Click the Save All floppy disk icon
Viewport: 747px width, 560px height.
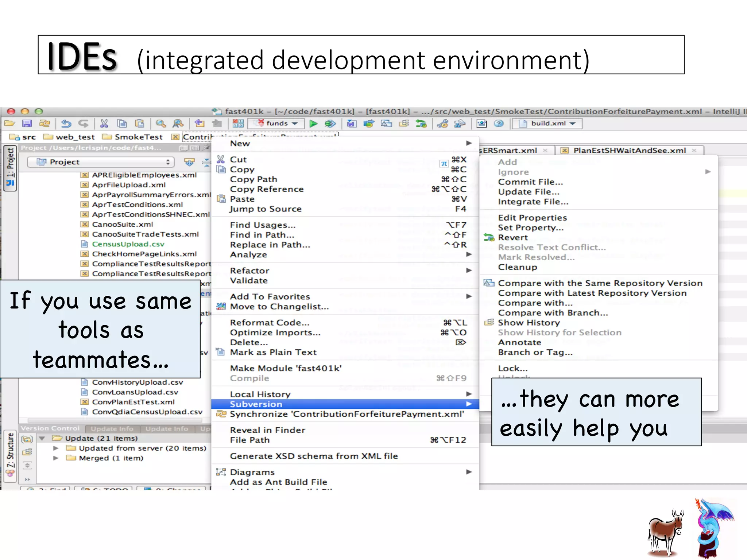pyautogui.click(x=27, y=124)
